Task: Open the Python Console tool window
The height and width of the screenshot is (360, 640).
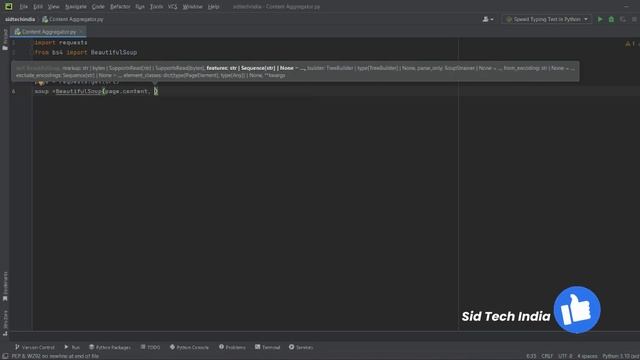Action: coord(189,347)
